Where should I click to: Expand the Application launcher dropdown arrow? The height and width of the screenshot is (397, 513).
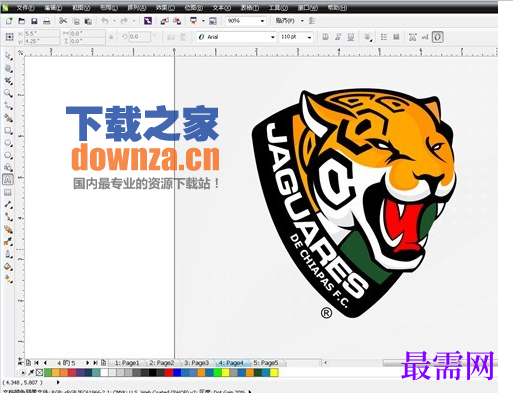(x=203, y=21)
